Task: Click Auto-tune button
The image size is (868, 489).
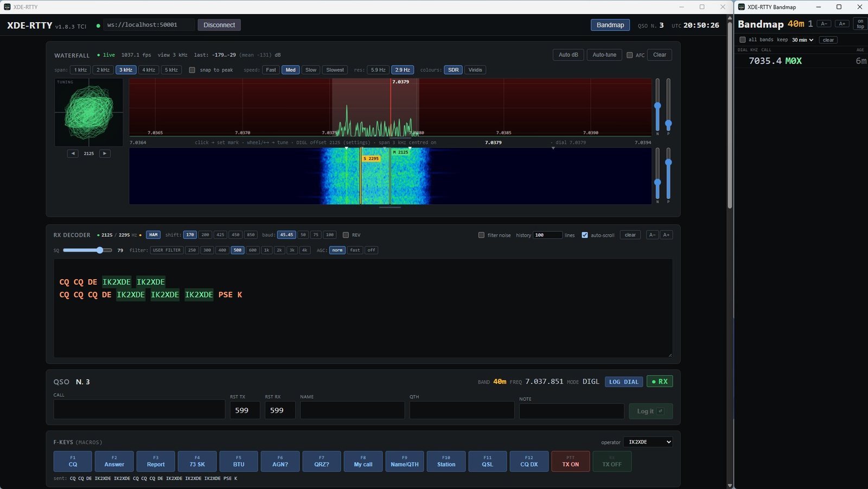Action: tap(604, 55)
